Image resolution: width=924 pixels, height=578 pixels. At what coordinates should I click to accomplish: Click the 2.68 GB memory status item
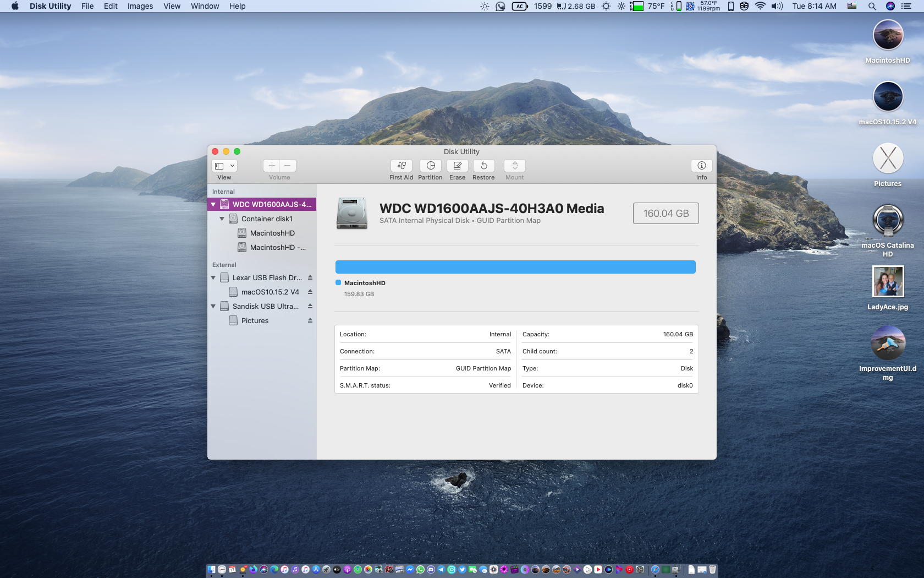[576, 6]
